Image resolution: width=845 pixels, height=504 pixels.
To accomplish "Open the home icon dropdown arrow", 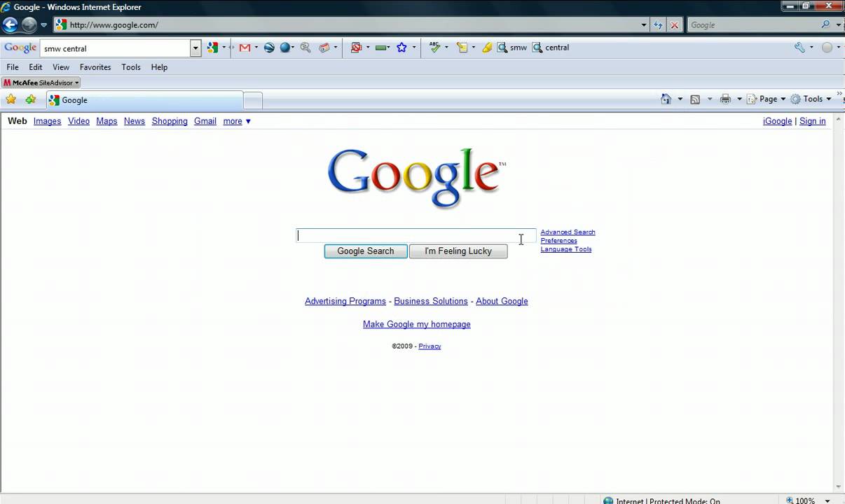I will coord(680,99).
